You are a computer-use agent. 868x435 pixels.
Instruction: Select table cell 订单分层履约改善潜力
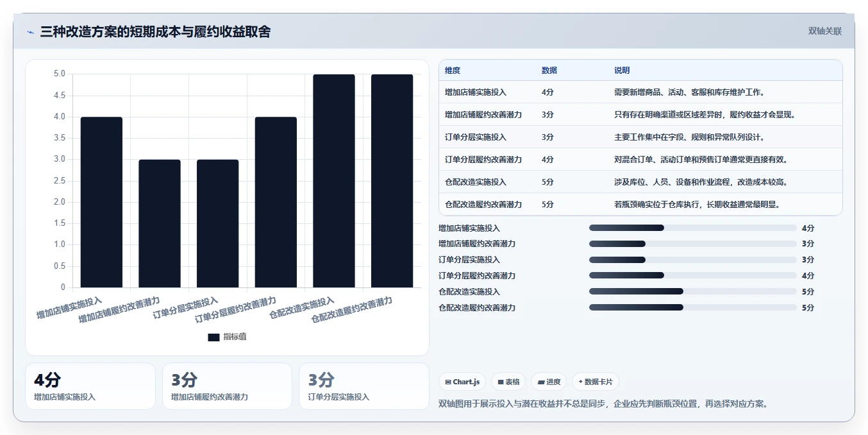[x=483, y=160]
